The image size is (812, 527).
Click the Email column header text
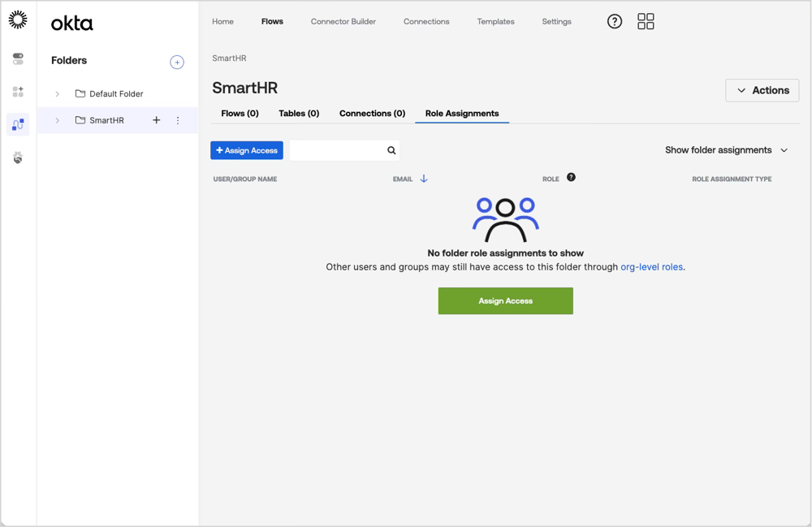[x=403, y=179]
